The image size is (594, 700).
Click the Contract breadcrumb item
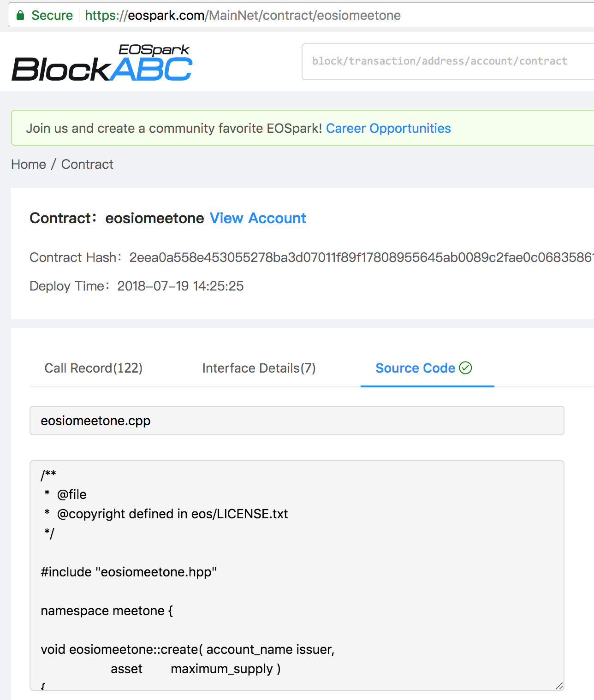87,164
